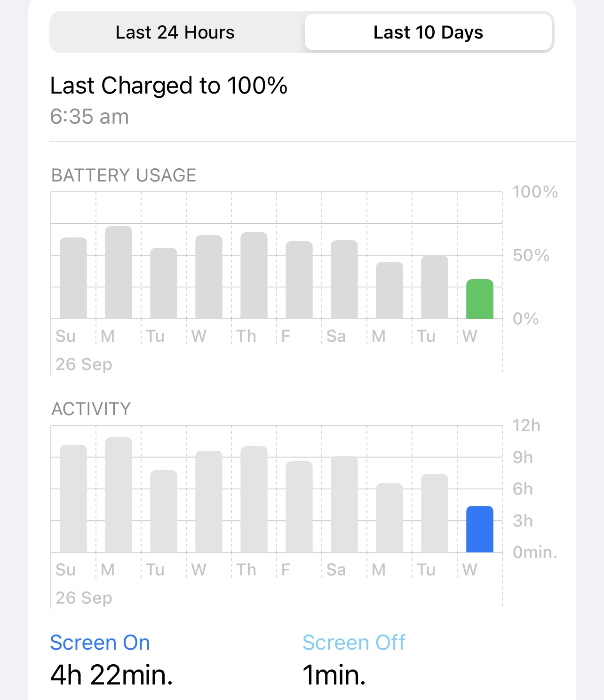
Task: Select first Tuesday activity bar
Action: tap(164, 511)
